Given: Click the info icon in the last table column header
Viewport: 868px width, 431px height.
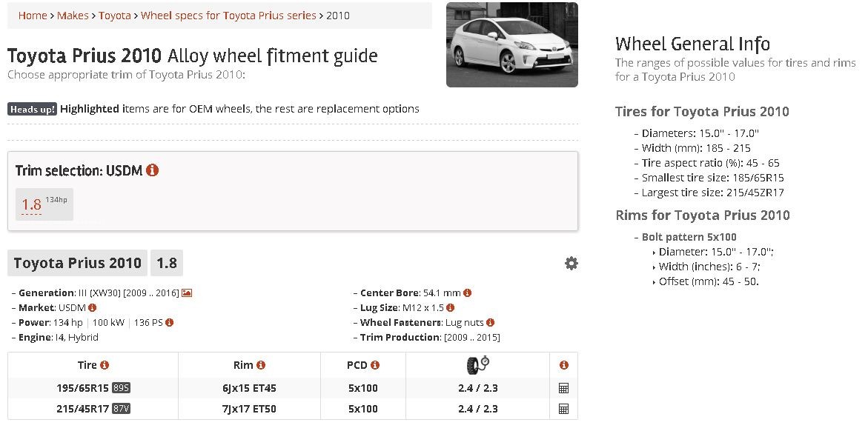Looking at the screenshot, I should [563, 365].
